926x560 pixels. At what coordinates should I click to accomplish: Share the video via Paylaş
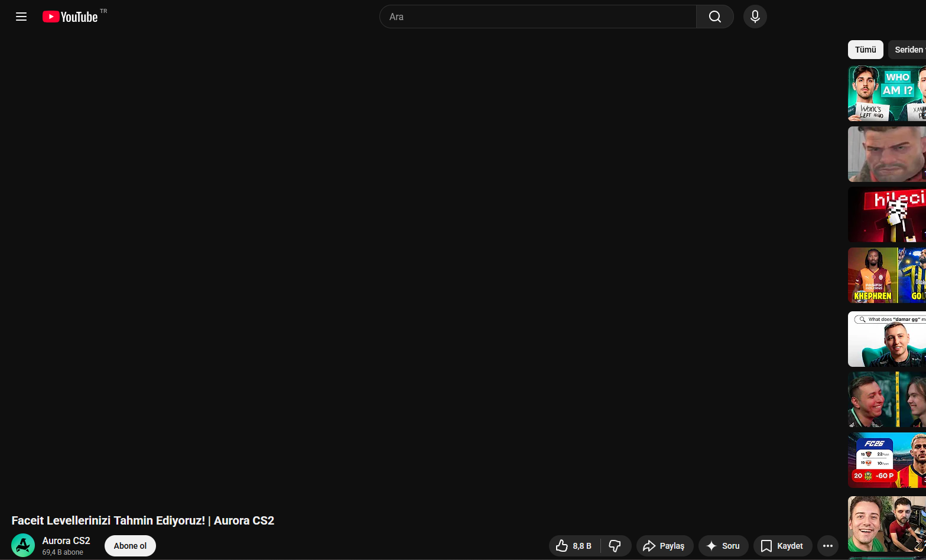(x=664, y=546)
